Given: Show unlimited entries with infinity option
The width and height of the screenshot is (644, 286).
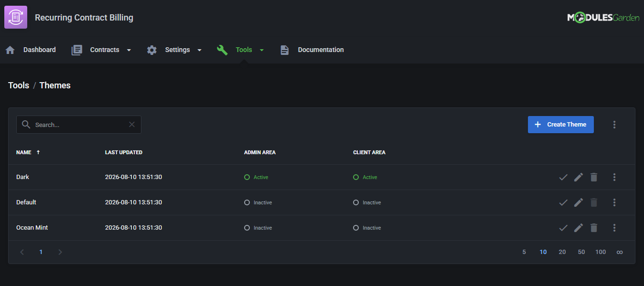Looking at the screenshot, I should (620, 252).
